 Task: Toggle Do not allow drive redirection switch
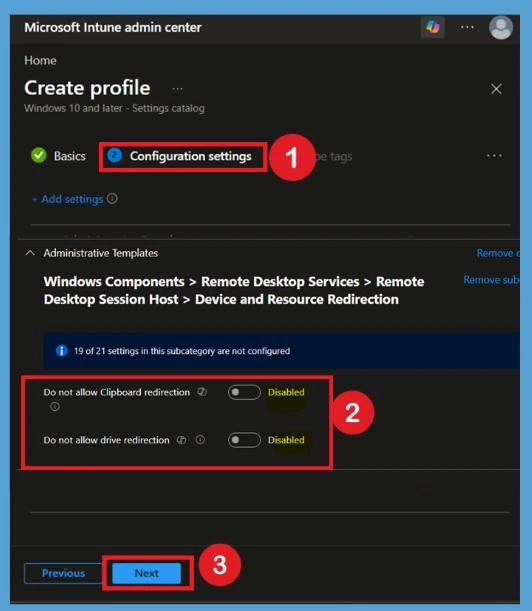[244, 440]
